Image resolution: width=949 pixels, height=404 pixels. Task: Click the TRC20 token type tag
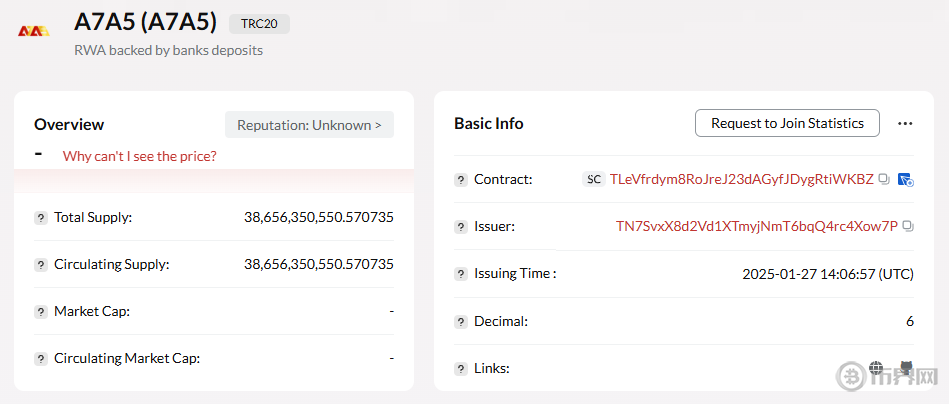point(259,24)
